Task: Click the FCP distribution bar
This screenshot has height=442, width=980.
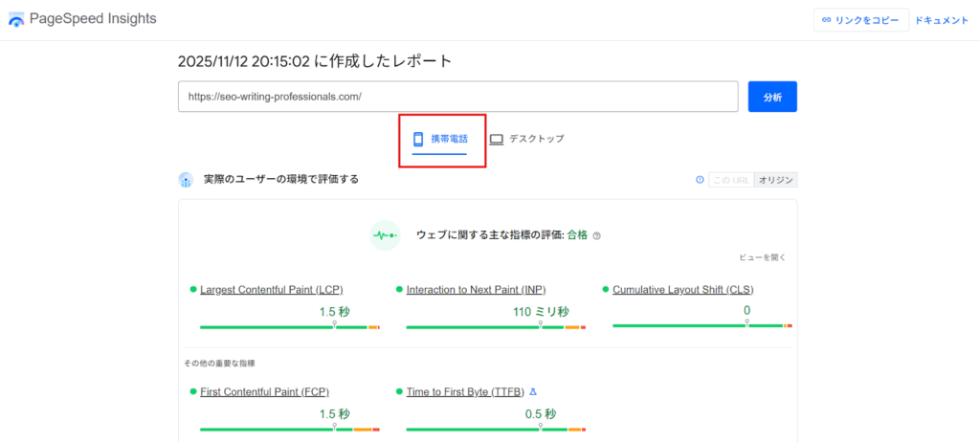Action: tap(290, 430)
